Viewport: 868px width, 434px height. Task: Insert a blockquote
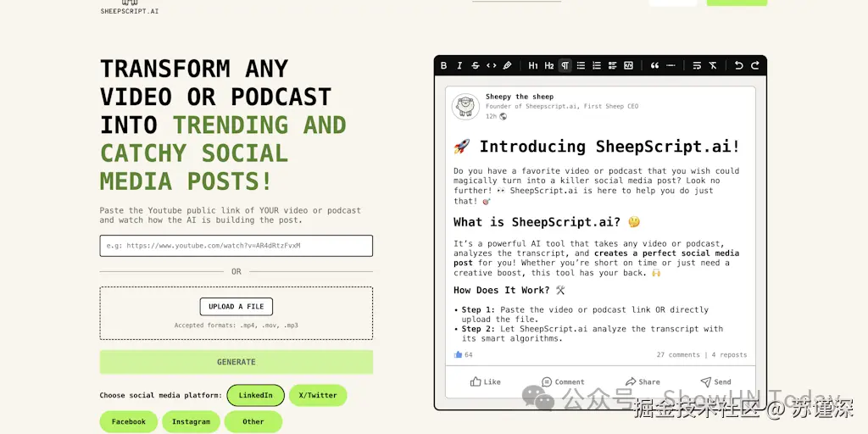(655, 65)
